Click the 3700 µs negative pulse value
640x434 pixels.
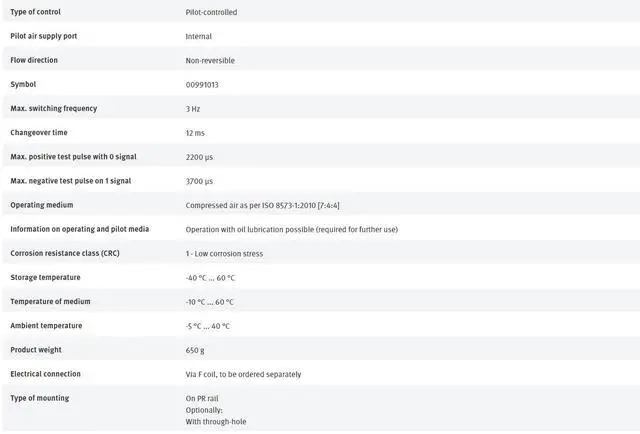click(199, 181)
